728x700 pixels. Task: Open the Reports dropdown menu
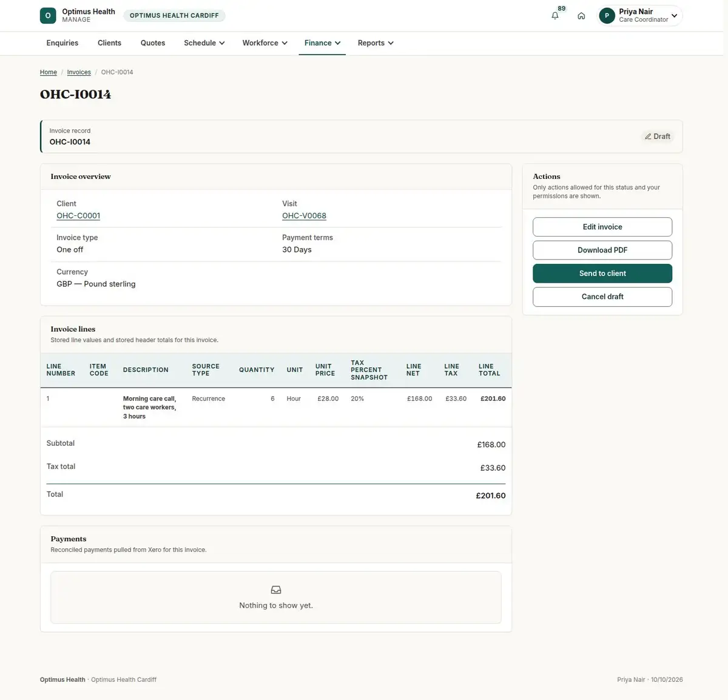coord(376,43)
